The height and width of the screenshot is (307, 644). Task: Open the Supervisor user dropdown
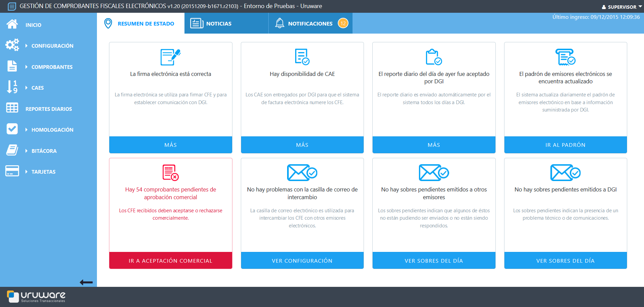[622, 7]
